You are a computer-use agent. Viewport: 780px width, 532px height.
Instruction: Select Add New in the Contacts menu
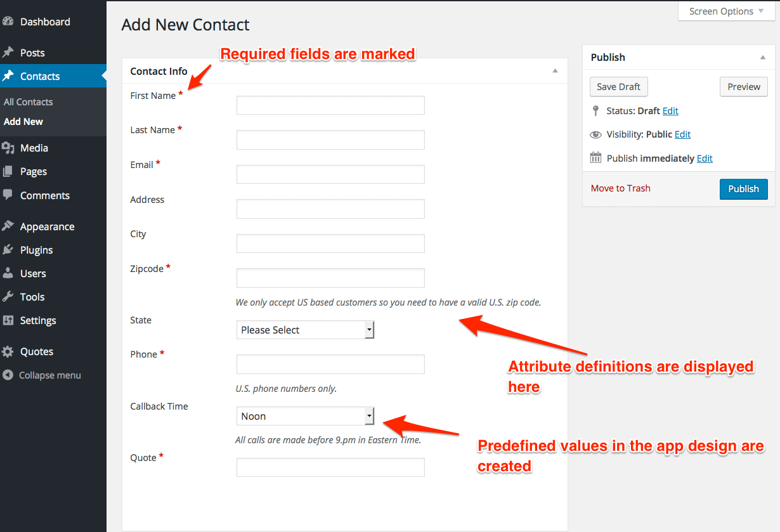coord(23,121)
